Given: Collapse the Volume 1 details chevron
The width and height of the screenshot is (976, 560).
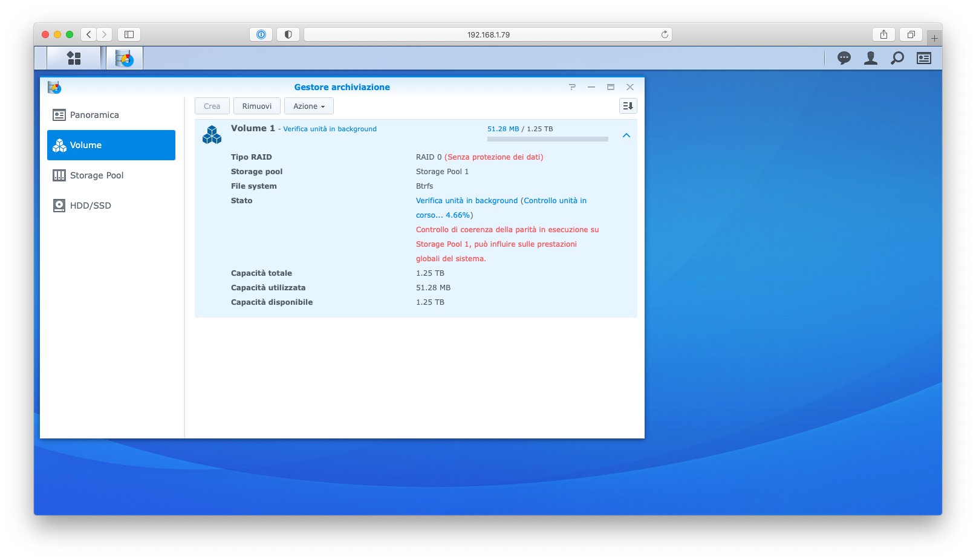Looking at the screenshot, I should click(626, 135).
